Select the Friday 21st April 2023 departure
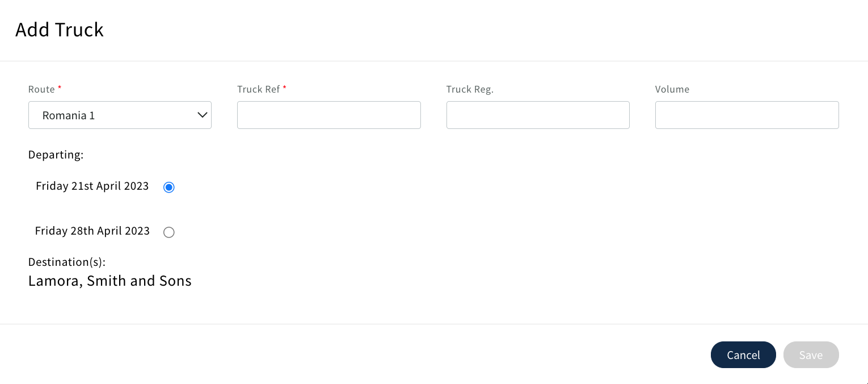 168,187
